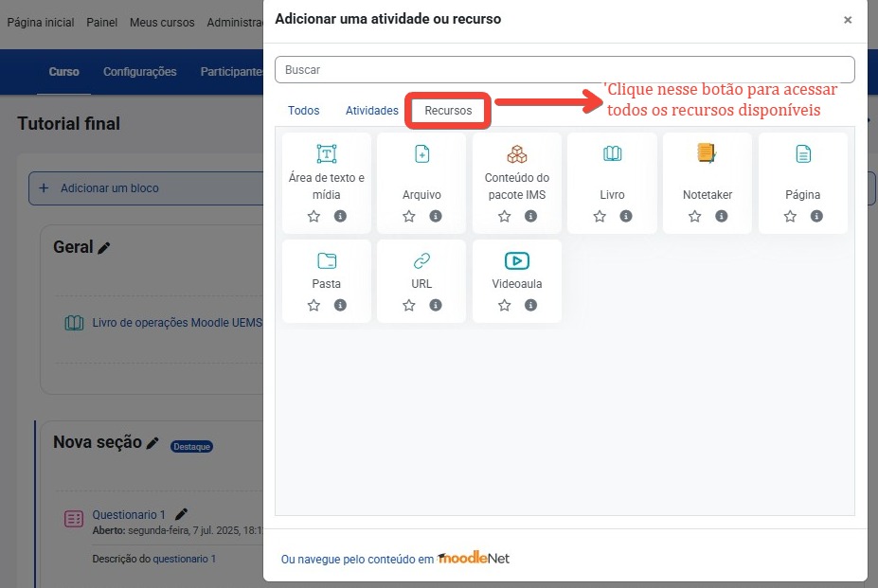Star Arquivo as a favorite

pos(408,215)
